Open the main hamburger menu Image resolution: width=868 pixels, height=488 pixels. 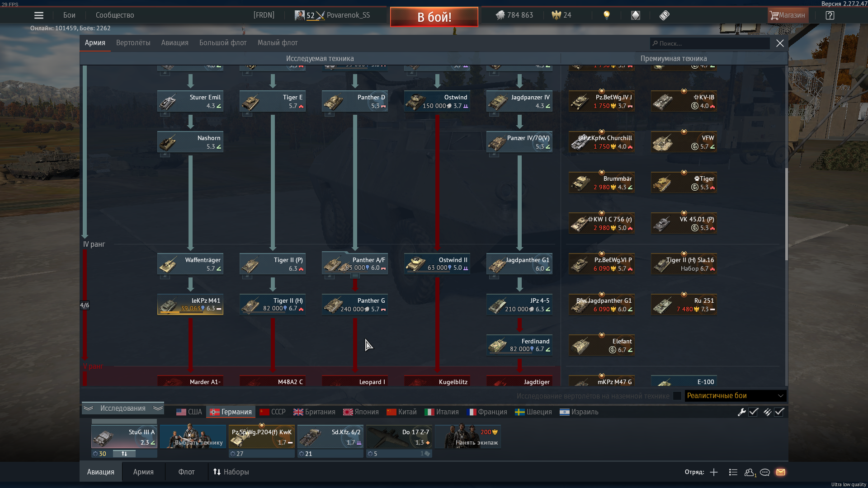click(39, 15)
